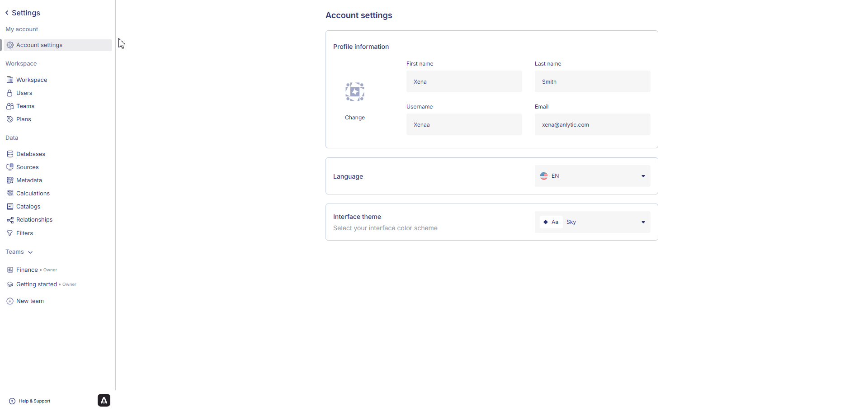868x412 pixels.
Task: Open the Language dropdown
Action: tap(592, 176)
